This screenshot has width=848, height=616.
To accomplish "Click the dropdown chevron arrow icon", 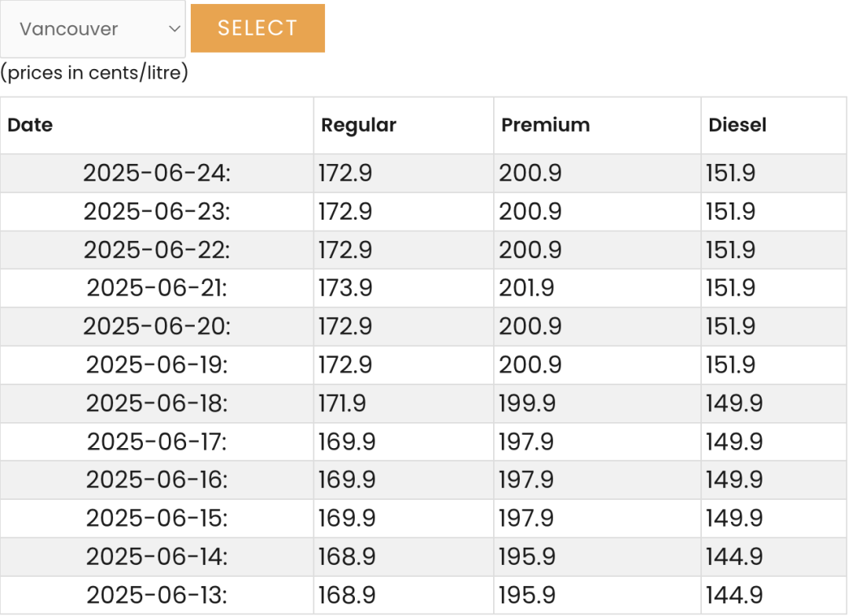I will pos(174,28).
